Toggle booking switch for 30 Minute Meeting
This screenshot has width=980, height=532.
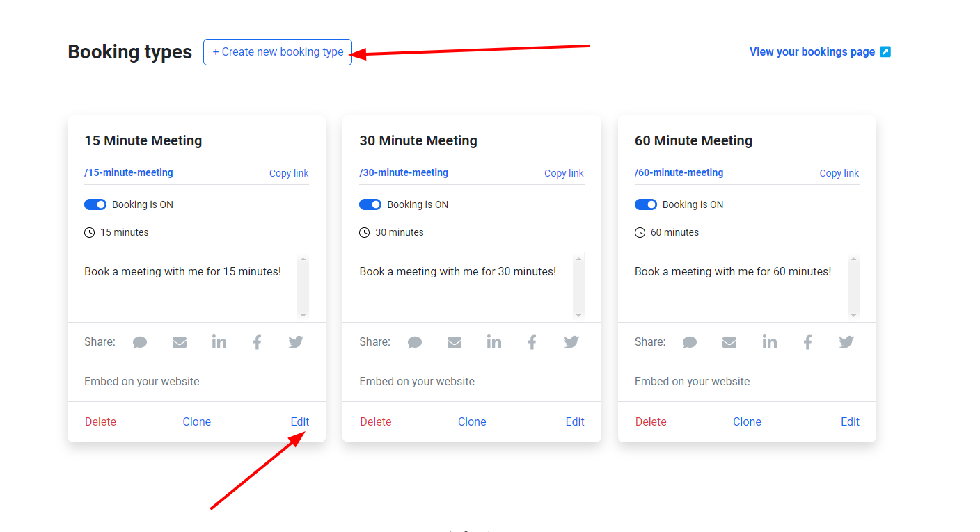pos(370,204)
